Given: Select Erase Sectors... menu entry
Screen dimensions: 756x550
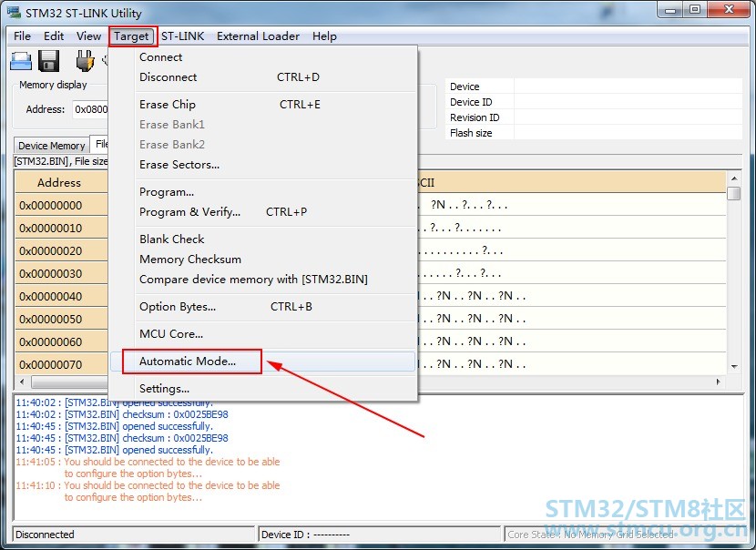Looking at the screenshot, I should coord(263,165).
